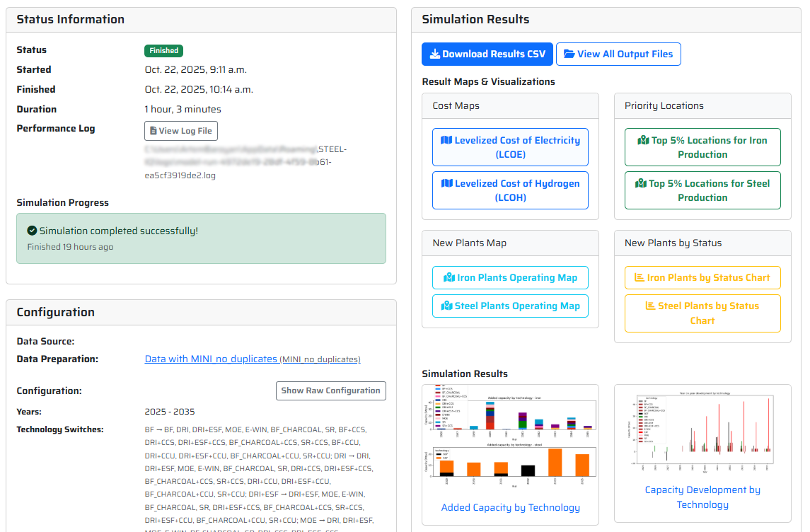Click the Simulation completed successfully banner
The width and height of the screenshot is (810, 532).
pos(201,238)
